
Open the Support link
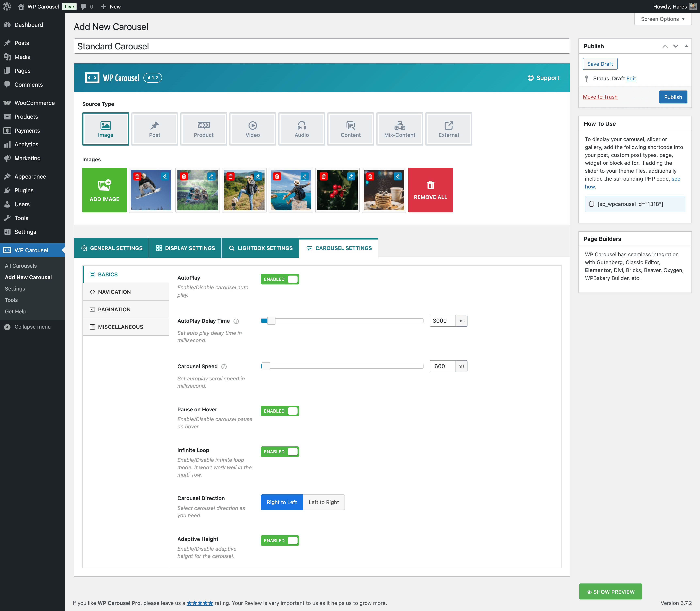(543, 78)
